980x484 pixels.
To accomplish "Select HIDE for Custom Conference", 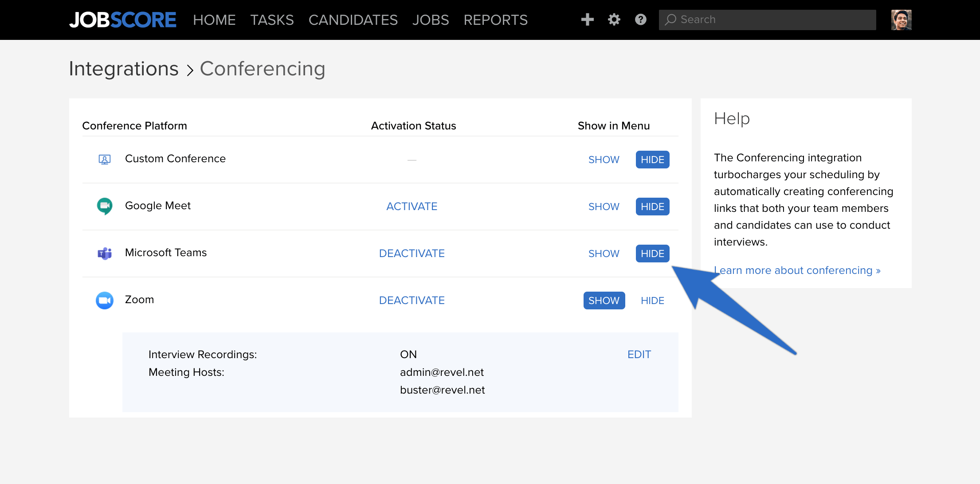I will coord(653,160).
